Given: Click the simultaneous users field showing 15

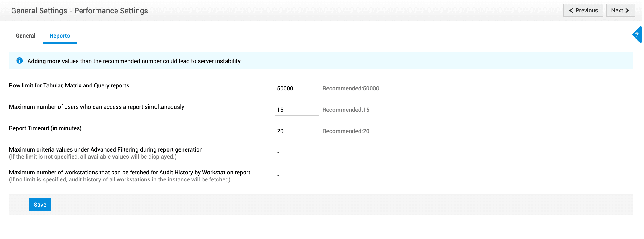Looking at the screenshot, I should tap(297, 110).
